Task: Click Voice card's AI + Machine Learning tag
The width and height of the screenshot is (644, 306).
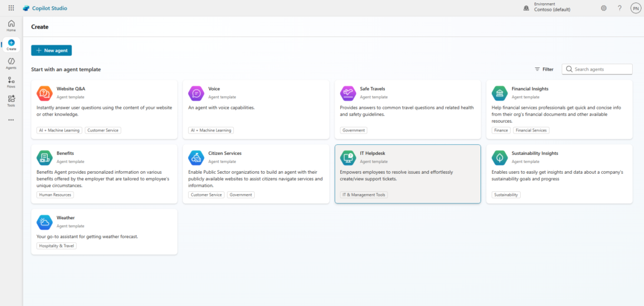Action: [211, 130]
